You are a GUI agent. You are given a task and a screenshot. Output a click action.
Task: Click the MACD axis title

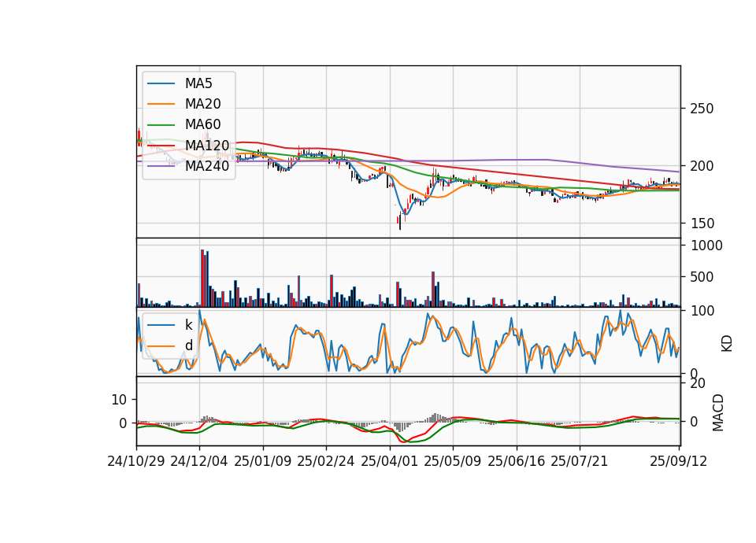click(718, 412)
